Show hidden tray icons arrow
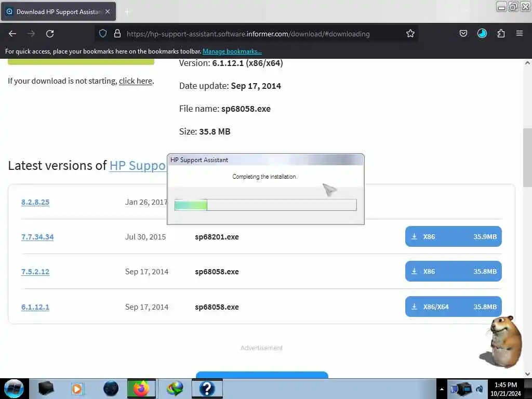532x399 pixels. click(x=442, y=389)
